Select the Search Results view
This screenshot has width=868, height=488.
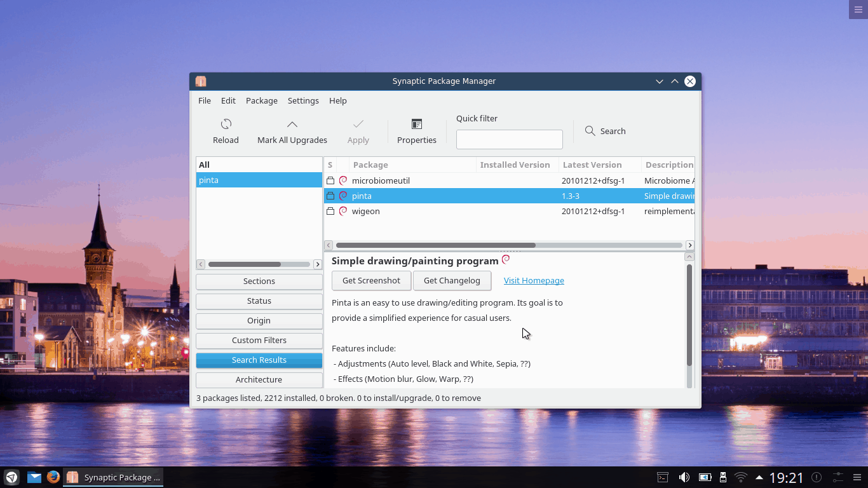259,360
